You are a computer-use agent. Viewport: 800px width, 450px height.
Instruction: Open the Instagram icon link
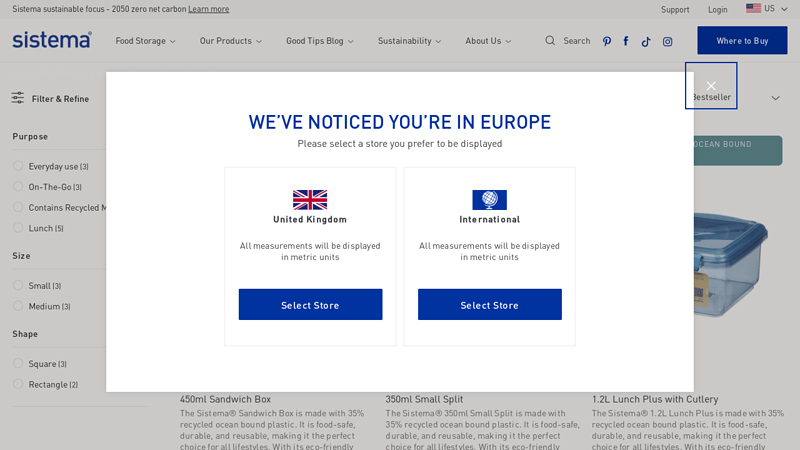point(667,41)
